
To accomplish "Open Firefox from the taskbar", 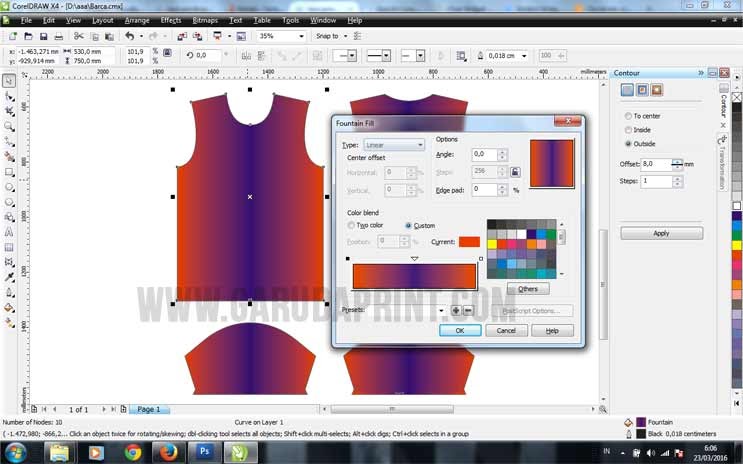I will click(168, 453).
